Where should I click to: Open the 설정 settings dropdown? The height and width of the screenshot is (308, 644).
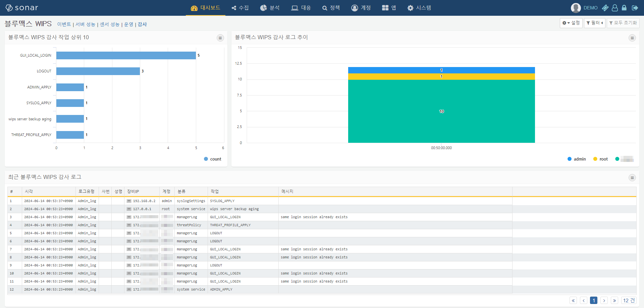[571, 23]
